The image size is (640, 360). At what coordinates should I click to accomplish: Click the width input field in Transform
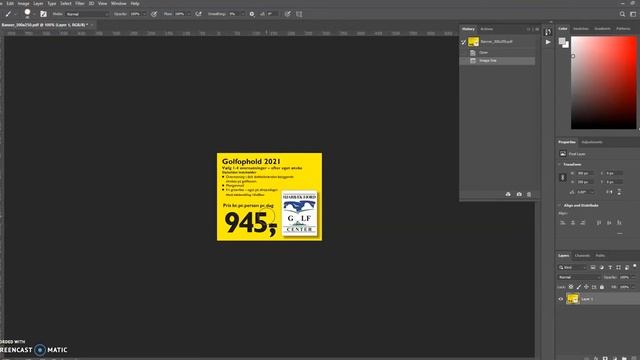click(585, 173)
